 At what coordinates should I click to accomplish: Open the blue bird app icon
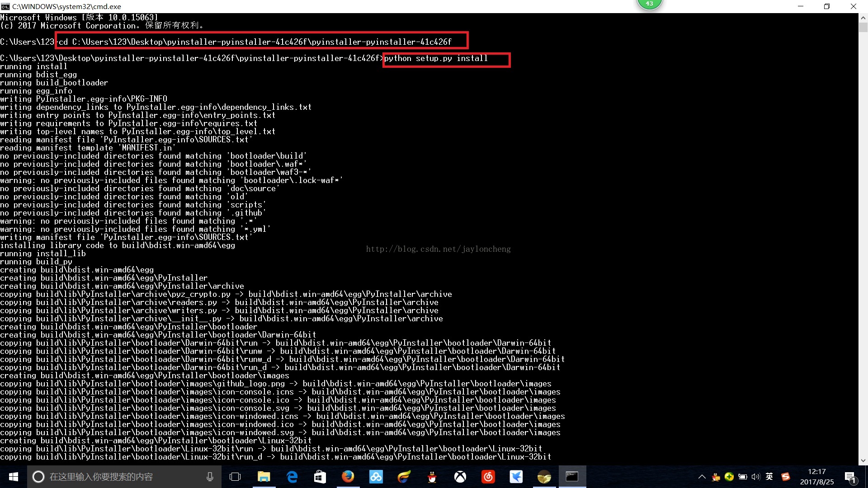click(x=516, y=477)
